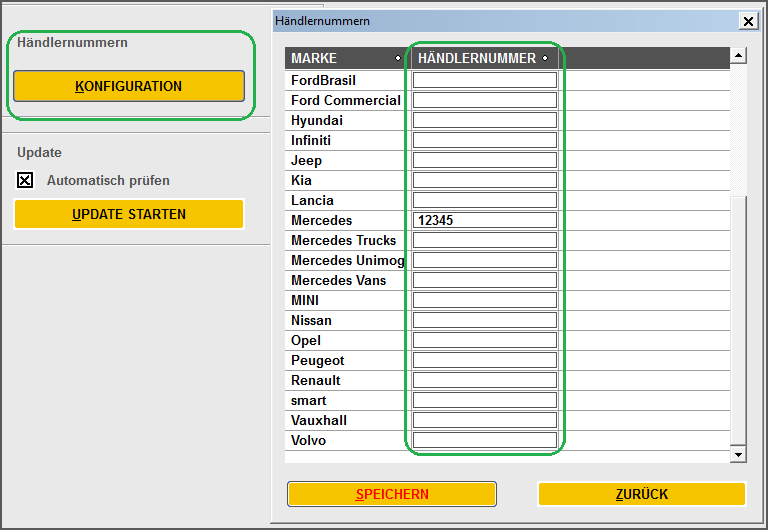This screenshot has width=768, height=530.
Task: Select the Kia dealer number field
Action: tap(484, 180)
